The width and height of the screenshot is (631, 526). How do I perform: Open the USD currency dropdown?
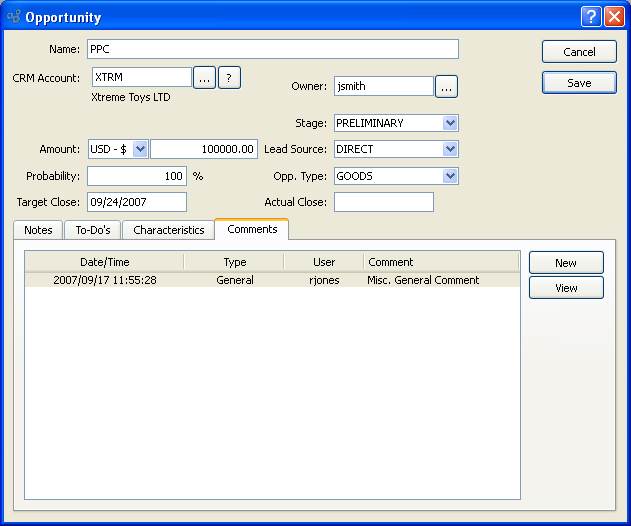pyautogui.click(x=139, y=149)
